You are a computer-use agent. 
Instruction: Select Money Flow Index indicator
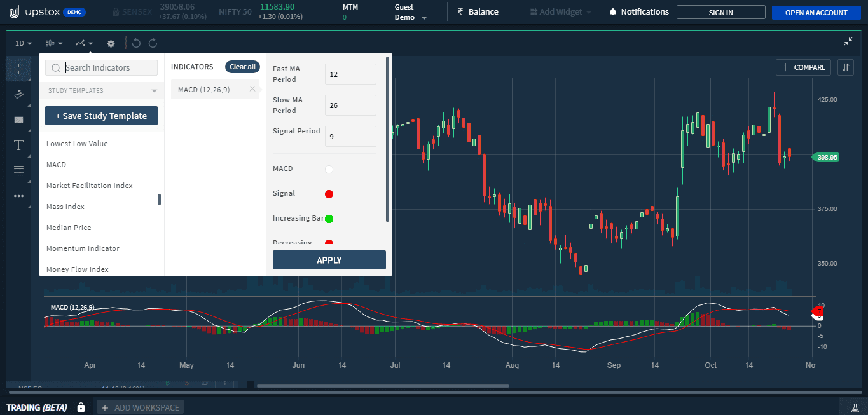pyautogui.click(x=78, y=269)
